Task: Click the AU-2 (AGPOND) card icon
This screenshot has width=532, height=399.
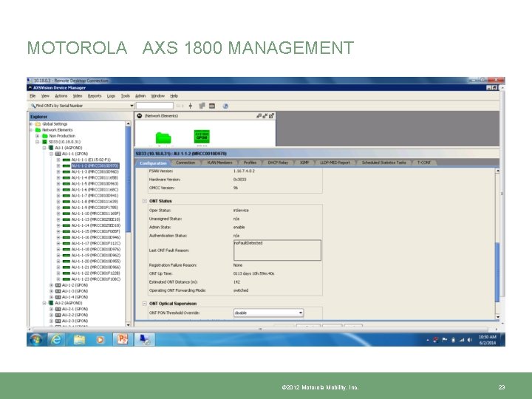Action: 51,303
